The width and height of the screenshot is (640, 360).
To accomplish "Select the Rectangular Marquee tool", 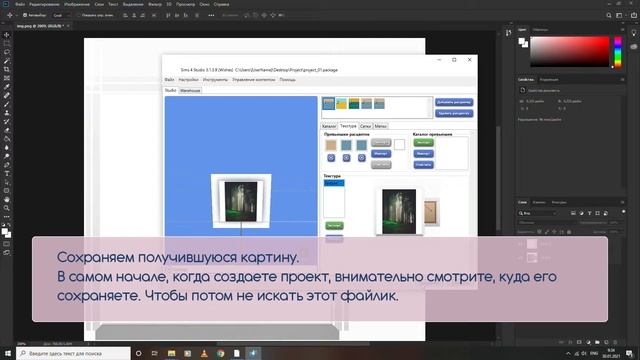I will (x=7, y=43).
